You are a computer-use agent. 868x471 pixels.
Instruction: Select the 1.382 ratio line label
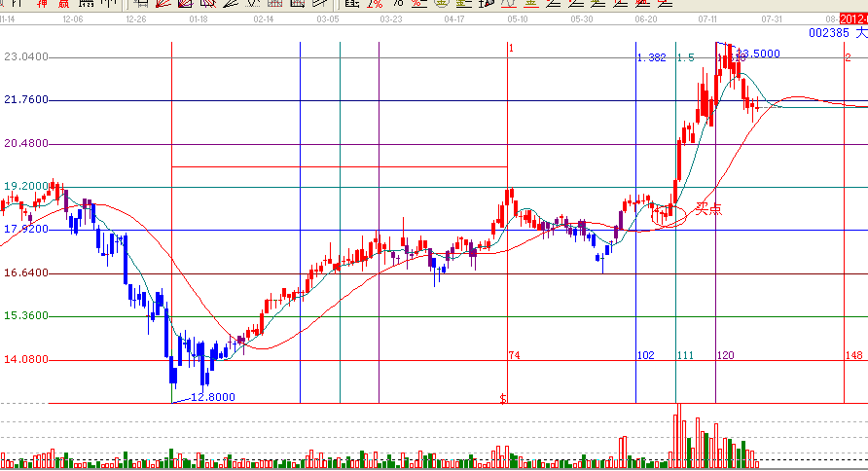click(651, 57)
